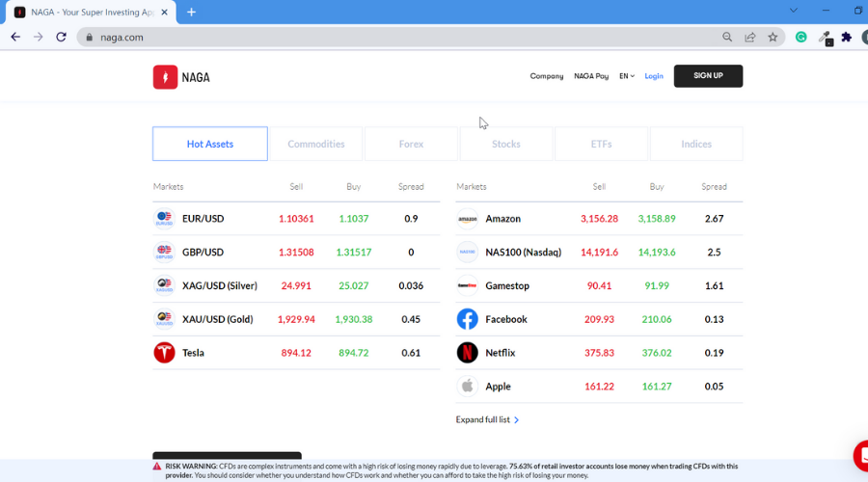Click the Tesla buy price 894.72
This screenshot has height=482, width=868.
click(x=354, y=353)
